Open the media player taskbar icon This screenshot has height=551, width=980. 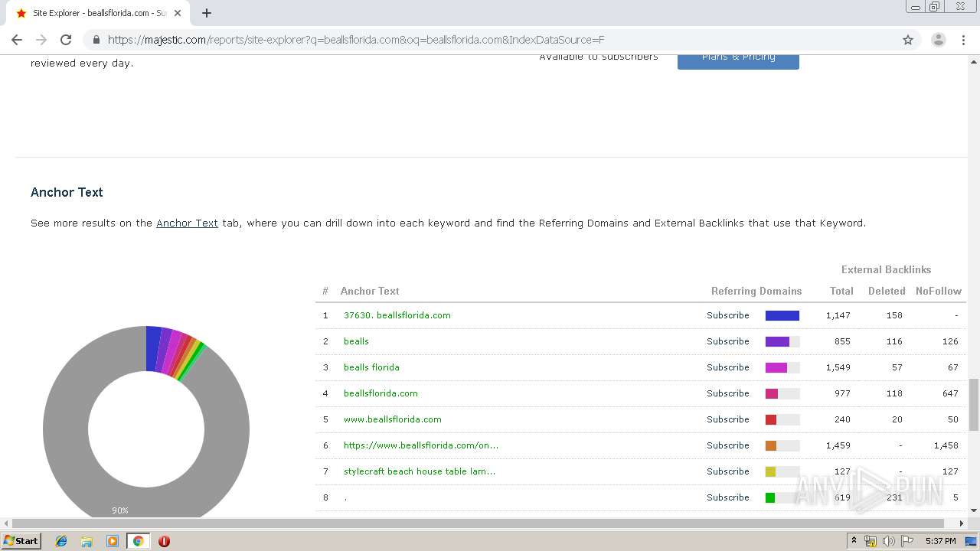pos(112,541)
